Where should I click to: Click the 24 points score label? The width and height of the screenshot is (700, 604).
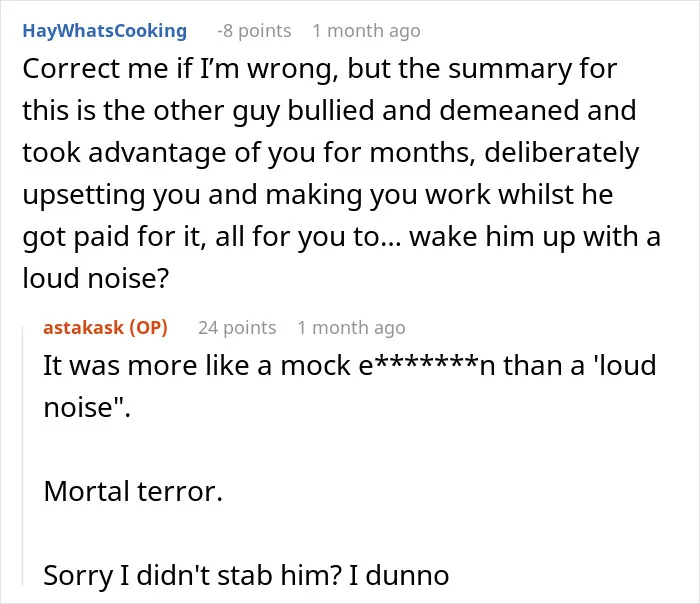tap(237, 328)
